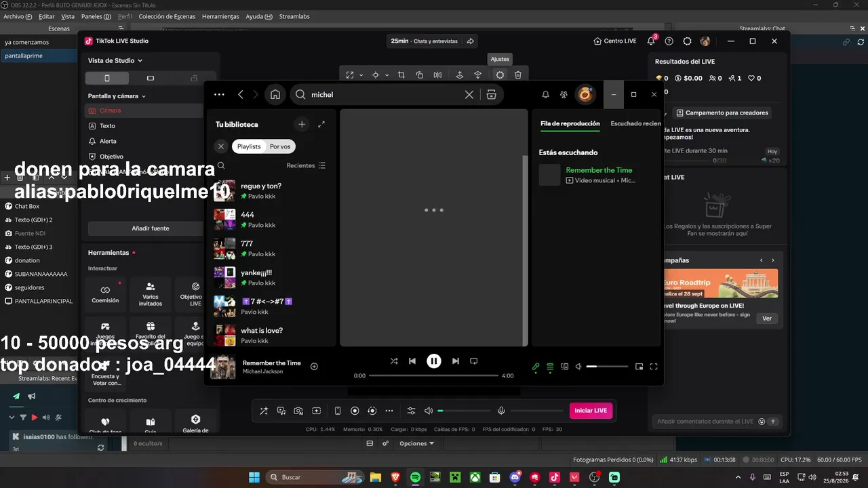
Task: Enter Spotify full screen mode
Action: pyautogui.click(x=654, y=367)
